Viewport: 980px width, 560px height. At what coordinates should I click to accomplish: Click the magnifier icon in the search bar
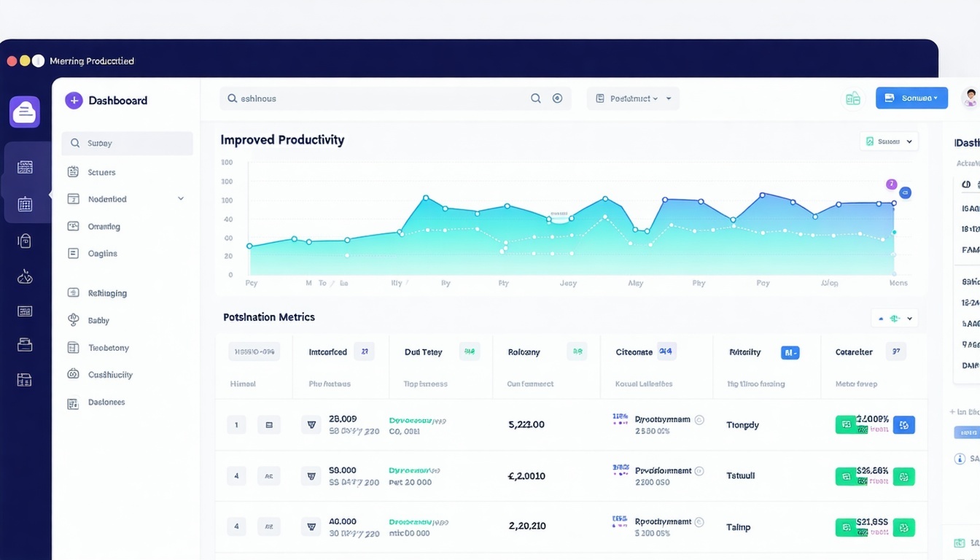coord(536,98)
